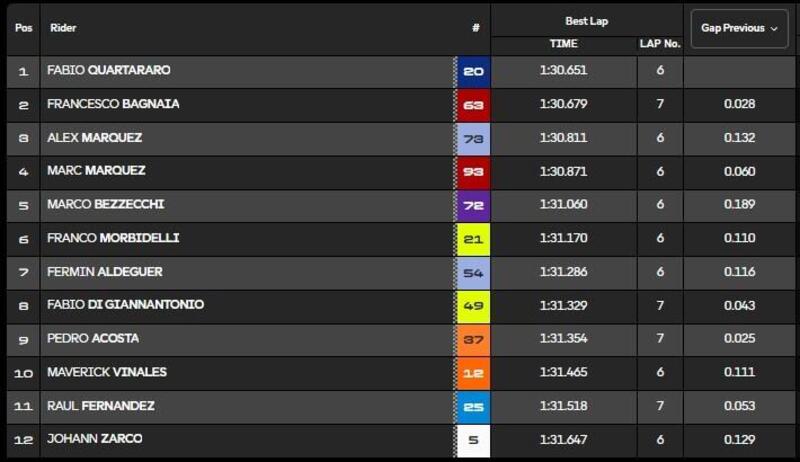Click the Best Lap header
This screenshot has width=800, height=462.
coord(586,20)
